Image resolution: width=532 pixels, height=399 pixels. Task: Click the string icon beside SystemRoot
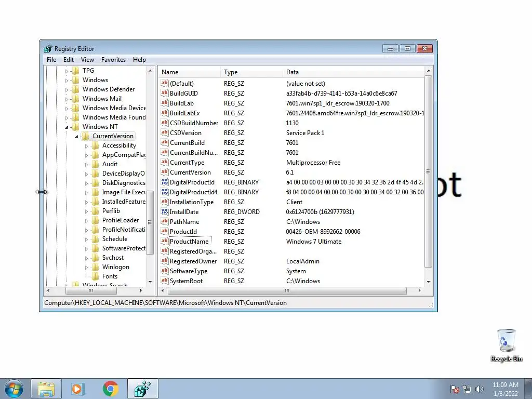pyautogui.click(x=165, y=280)
